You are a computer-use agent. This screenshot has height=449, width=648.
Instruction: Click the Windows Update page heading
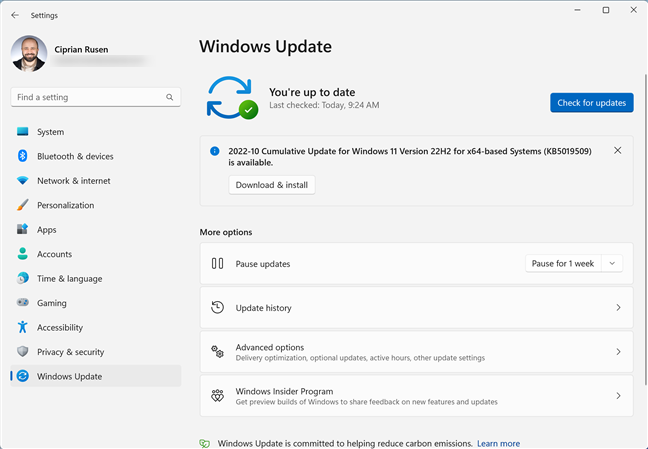coord(265,46)
